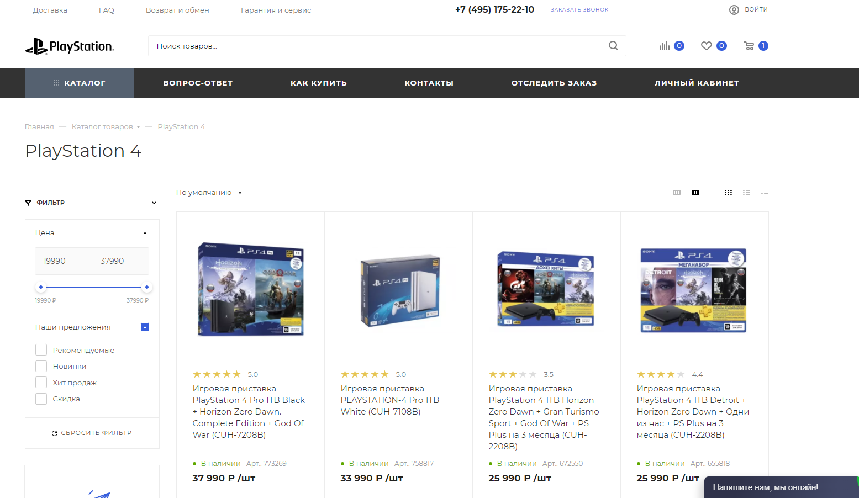This screenshot has width=859, height=504.
Task: Open Контакты menu item
Action: pos(429,83)
